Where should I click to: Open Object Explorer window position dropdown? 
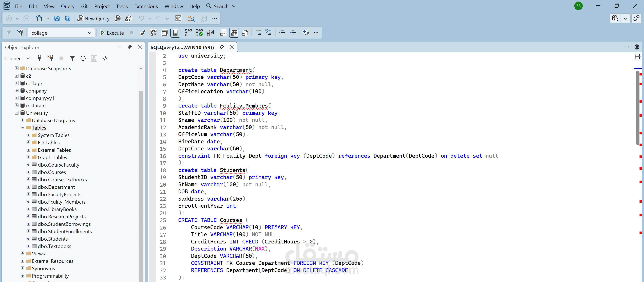[x=120, y=47]
